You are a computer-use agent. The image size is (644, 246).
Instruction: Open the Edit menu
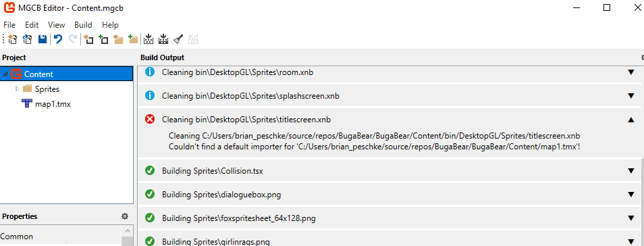pyautogui.click(x=32, y=25)
